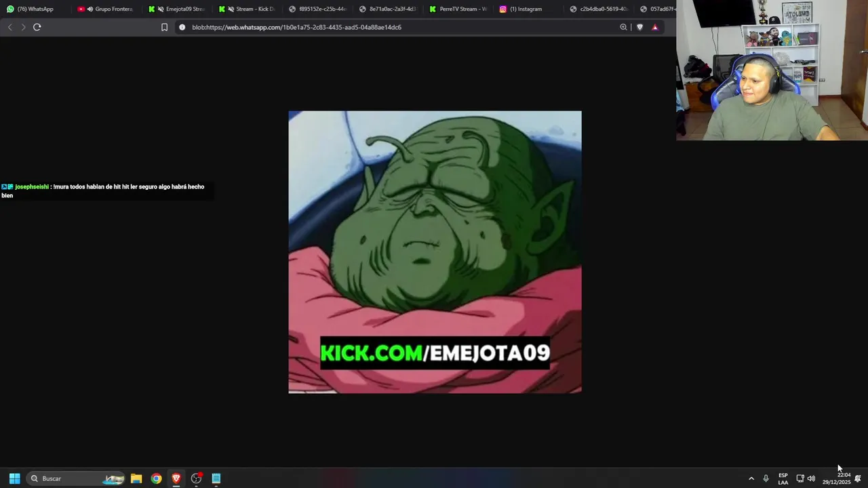The image size is (868, 488).
Task: Open the notepad app taskbar icon
Action: pyautogui.click(x=216, y=479)
